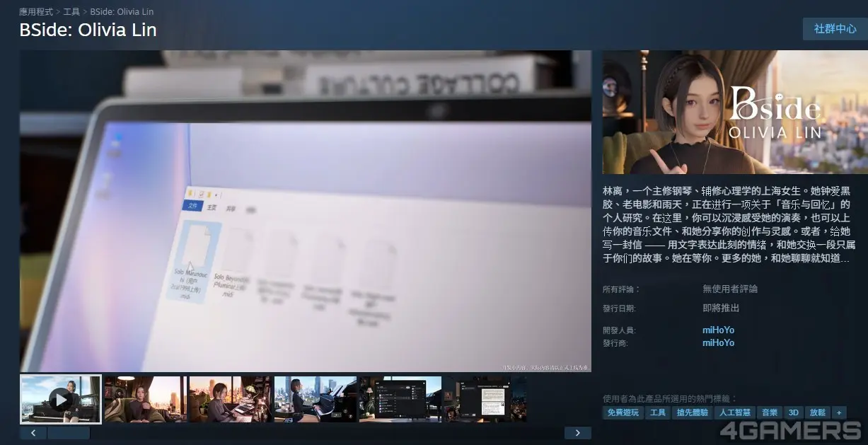The width and height of the screenshot is (868, 445).
Task: Select the 工具 tag
Action: tap(658, 412)
